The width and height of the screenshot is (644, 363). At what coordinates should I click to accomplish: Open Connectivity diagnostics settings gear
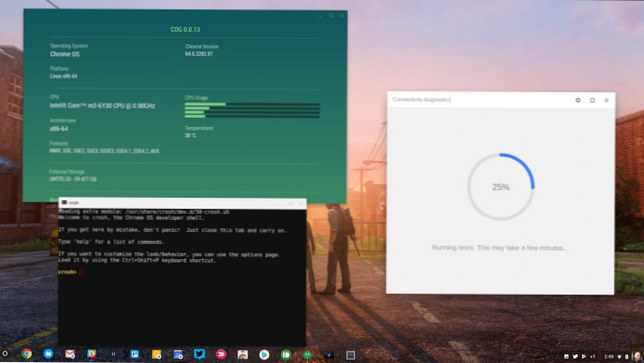pyautogui.click(x=578, y=100)
